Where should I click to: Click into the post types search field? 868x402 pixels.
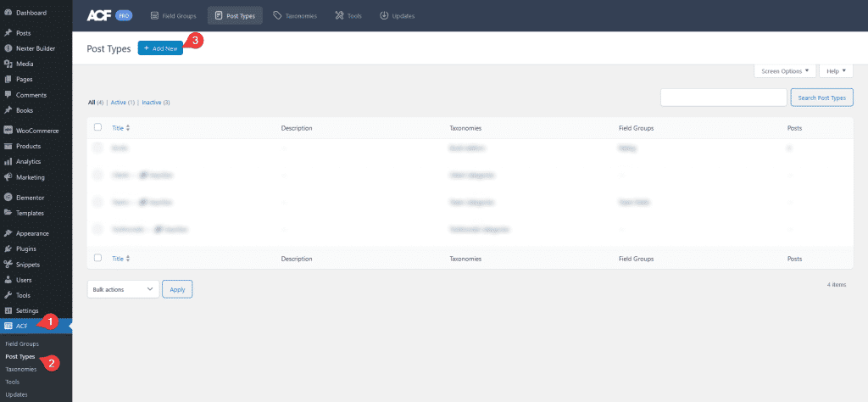click(x=723, y=98)
